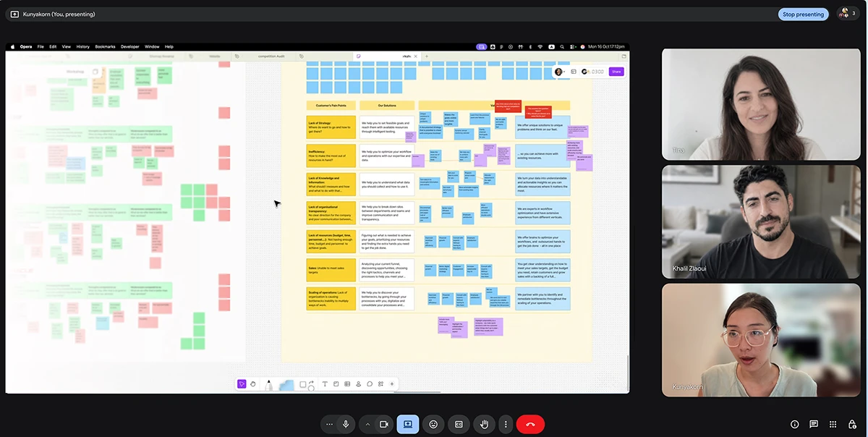Click the screen-share purple indicator in menu bar
Viewport: 868px width, 437px height.
pyautogui.click(x=481, y=46)
